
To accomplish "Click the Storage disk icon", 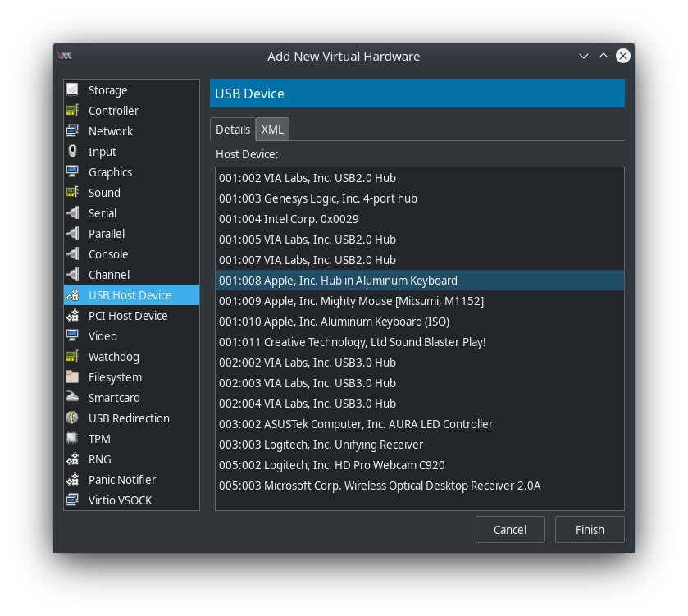I will click(72, 89).
